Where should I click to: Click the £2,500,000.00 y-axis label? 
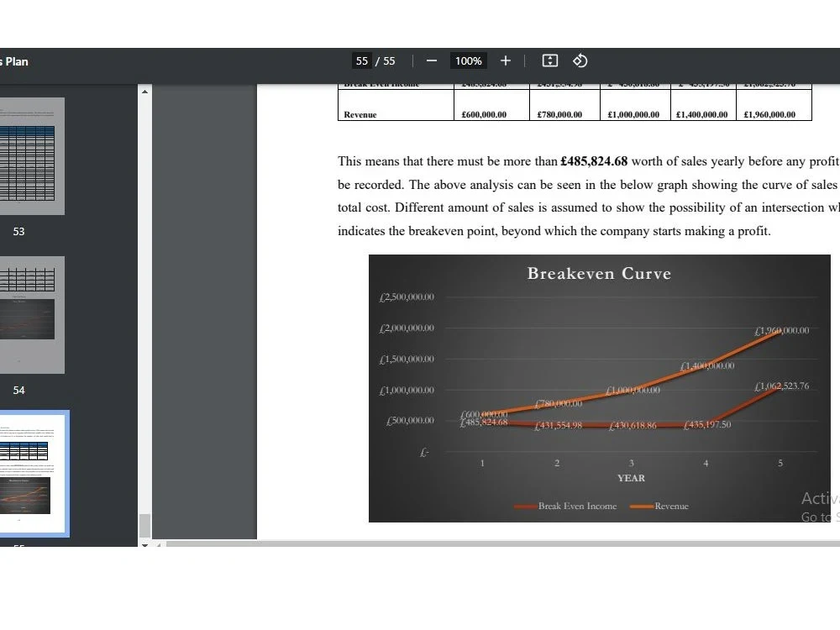pos(407,297)
